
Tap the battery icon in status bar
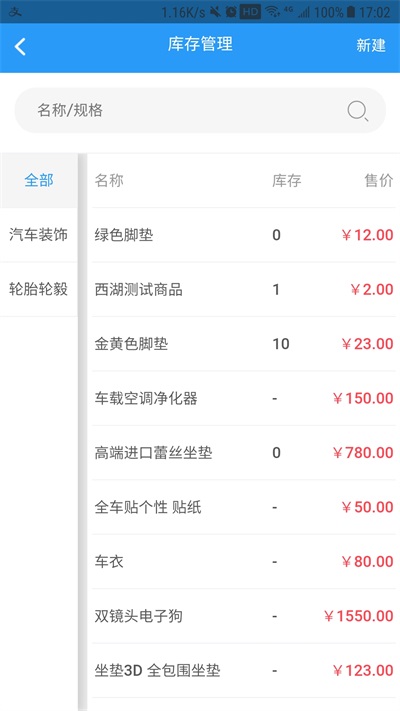[x=351, y=12]
